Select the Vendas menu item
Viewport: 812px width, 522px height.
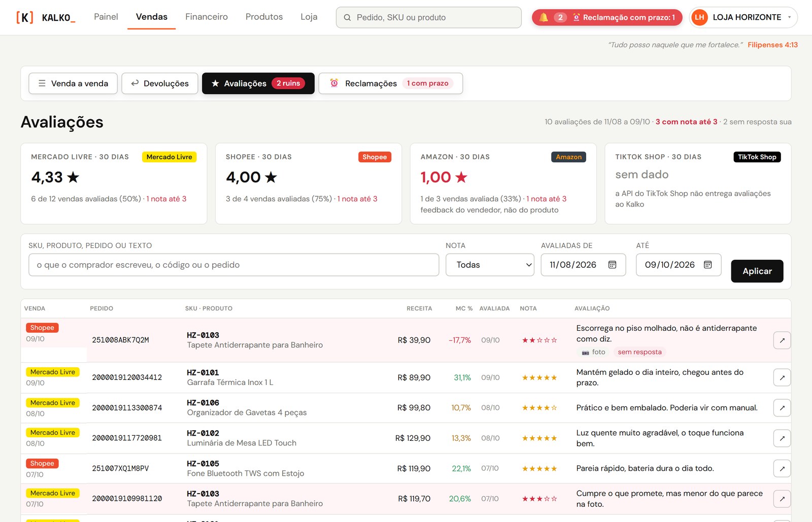[x=152, y=17]
